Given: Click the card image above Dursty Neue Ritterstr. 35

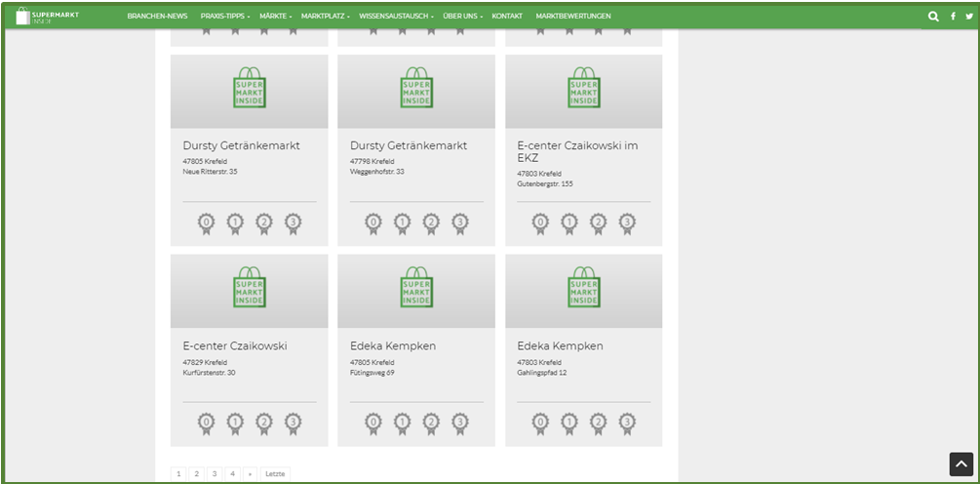Looking at the screenshot, I should (250, 92).
